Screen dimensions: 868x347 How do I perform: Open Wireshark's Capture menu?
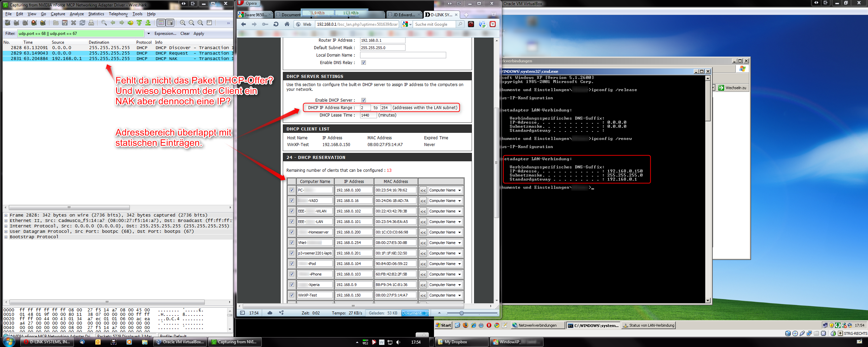[58, 14]
